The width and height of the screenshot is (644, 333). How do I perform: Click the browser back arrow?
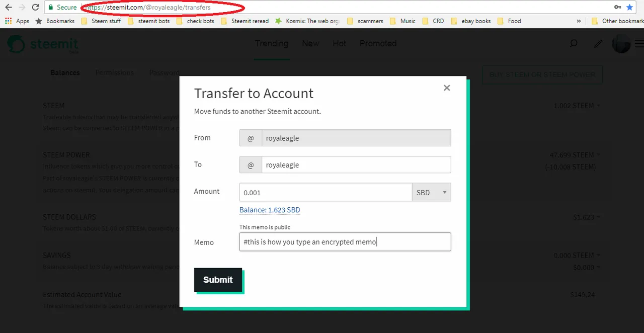pos(8,8)
